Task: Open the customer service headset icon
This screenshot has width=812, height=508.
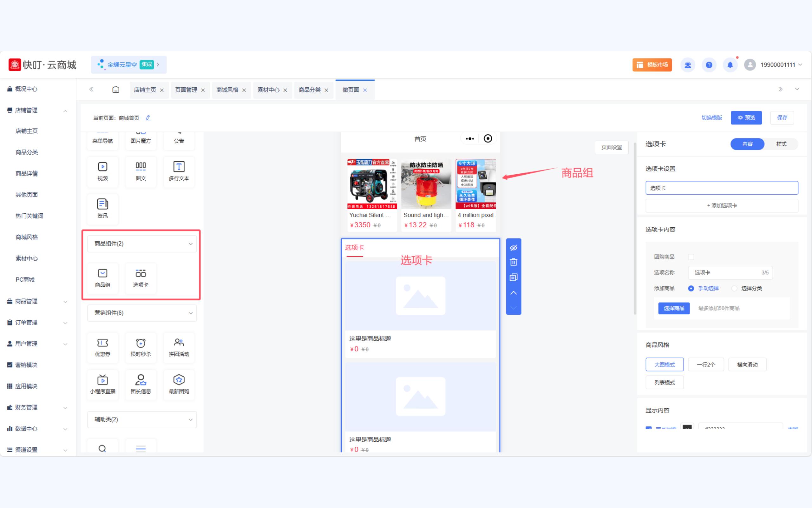Action: pos(688,65)
